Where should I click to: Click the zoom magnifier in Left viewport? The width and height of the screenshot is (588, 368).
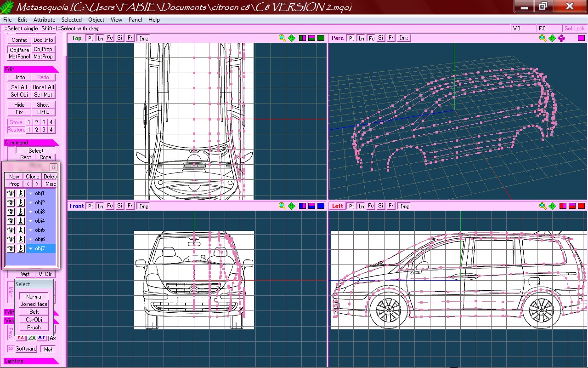[543, 206]
